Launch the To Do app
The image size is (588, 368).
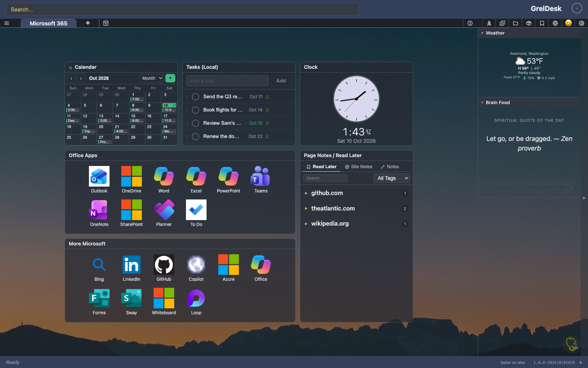tap(196, 210)
